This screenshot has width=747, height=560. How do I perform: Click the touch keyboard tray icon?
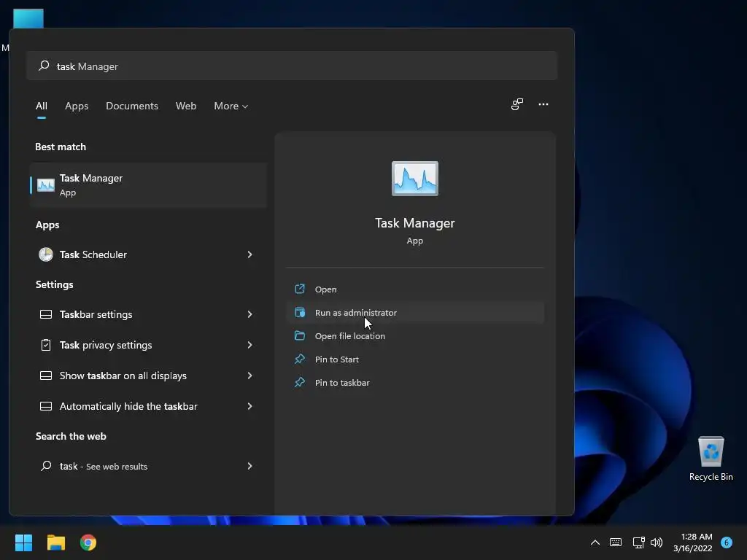616,542
